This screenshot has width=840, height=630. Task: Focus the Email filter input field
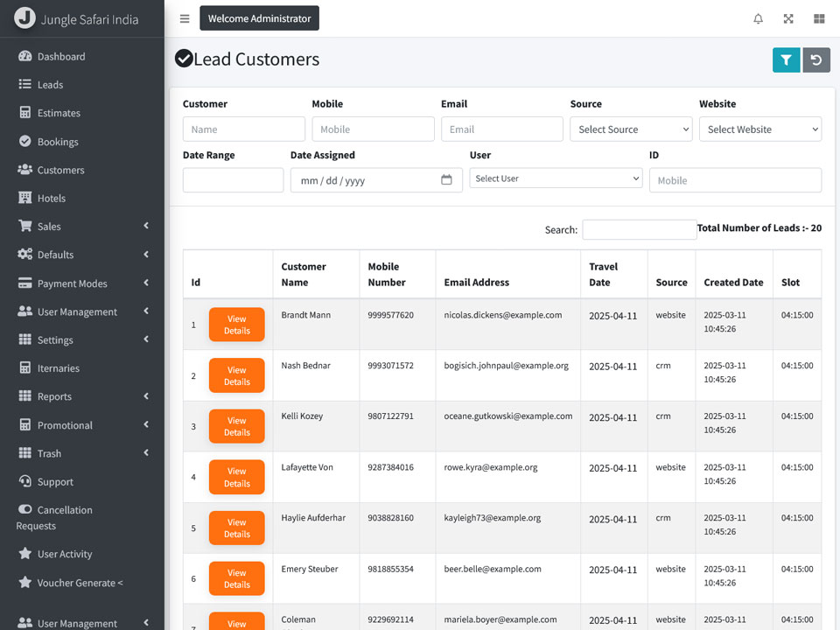(502, 129)
